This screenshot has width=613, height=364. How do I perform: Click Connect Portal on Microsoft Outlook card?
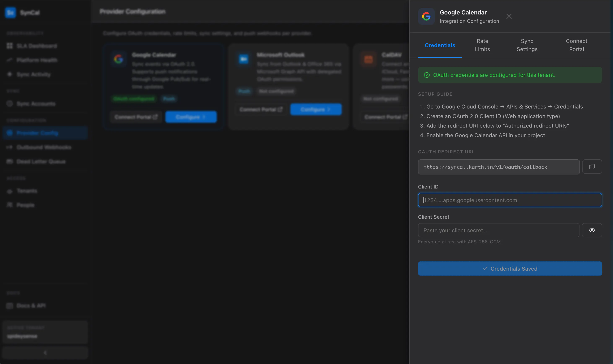[x=261, y=109]
